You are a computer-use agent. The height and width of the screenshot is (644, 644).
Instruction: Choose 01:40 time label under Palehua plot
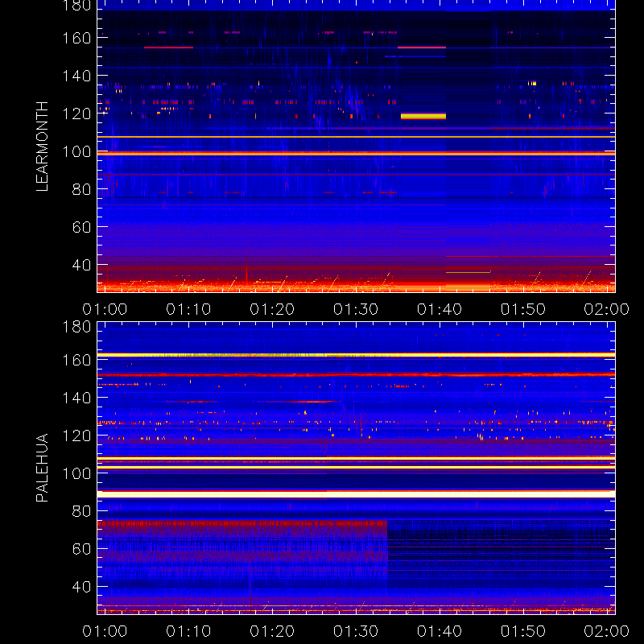(x=440, y=631)
